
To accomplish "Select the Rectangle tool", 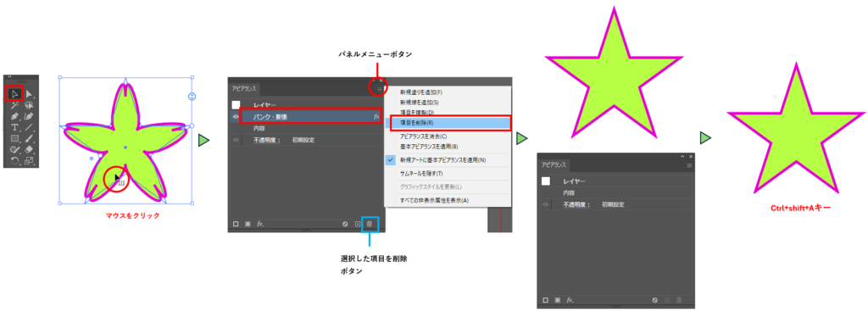I will click(x=15, y=138).
